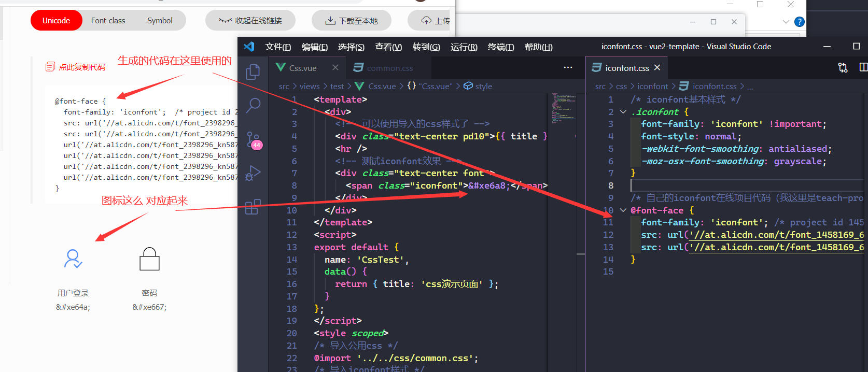Open the Explorer view in activity bar
Viewport: 868px width, 372px height.
(253, 71)
